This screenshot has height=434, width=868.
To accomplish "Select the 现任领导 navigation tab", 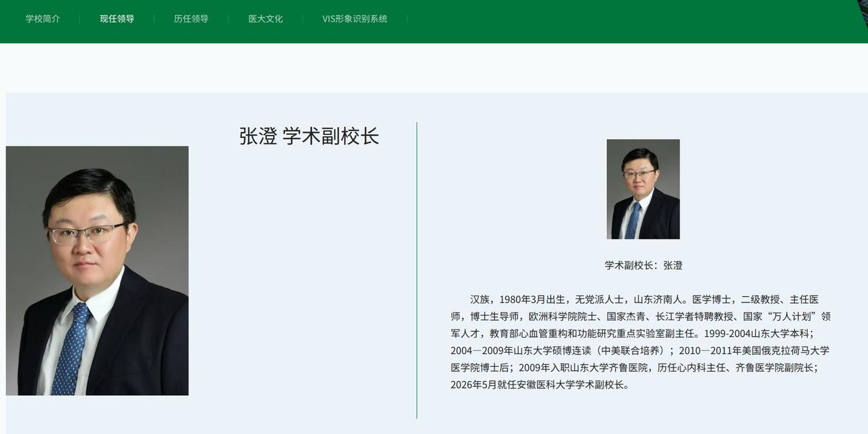I will tap(117, 19).
